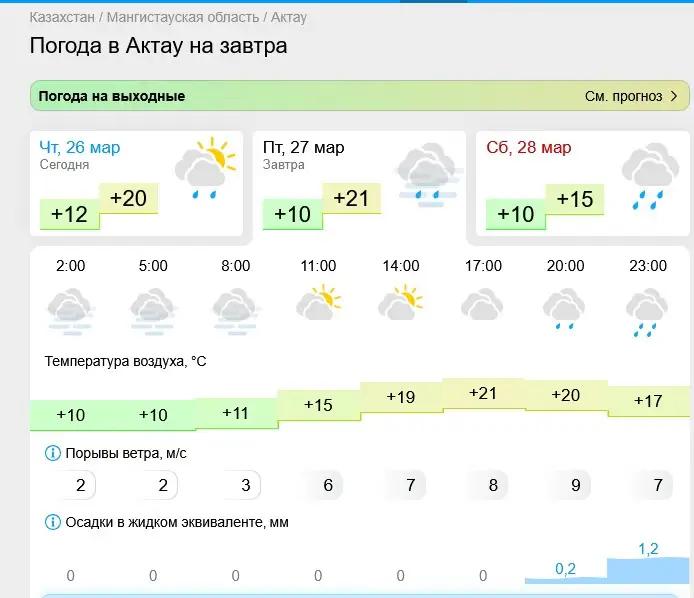This screenshot has width=694, height=598.
Task: Click the +21 temperature cell at 17:00
Action: coord(483,394)
